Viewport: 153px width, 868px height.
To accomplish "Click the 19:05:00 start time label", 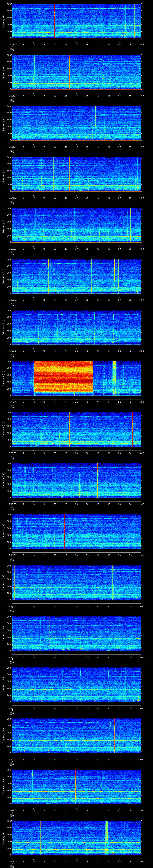I will [x=12, y=248].
